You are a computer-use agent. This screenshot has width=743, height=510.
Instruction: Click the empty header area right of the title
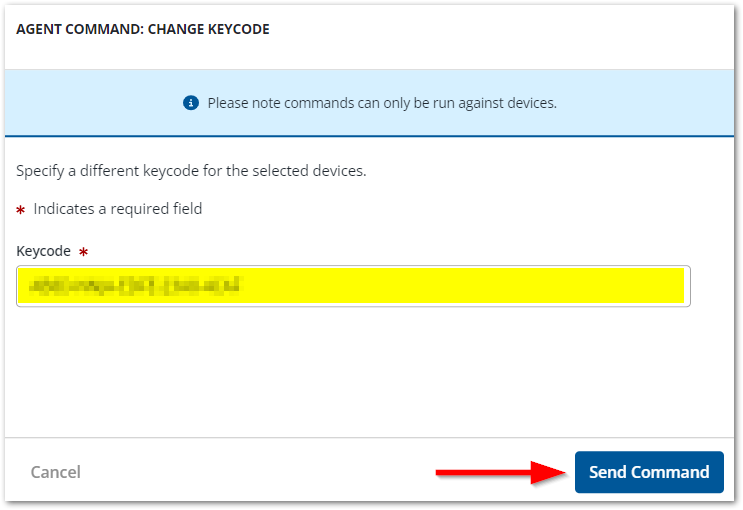click(x=500, y=30)
